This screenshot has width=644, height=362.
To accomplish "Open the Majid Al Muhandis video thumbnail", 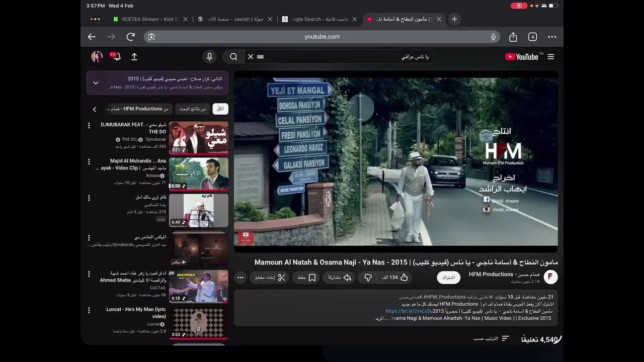I will pyautogui.click(x=199, y=174).
